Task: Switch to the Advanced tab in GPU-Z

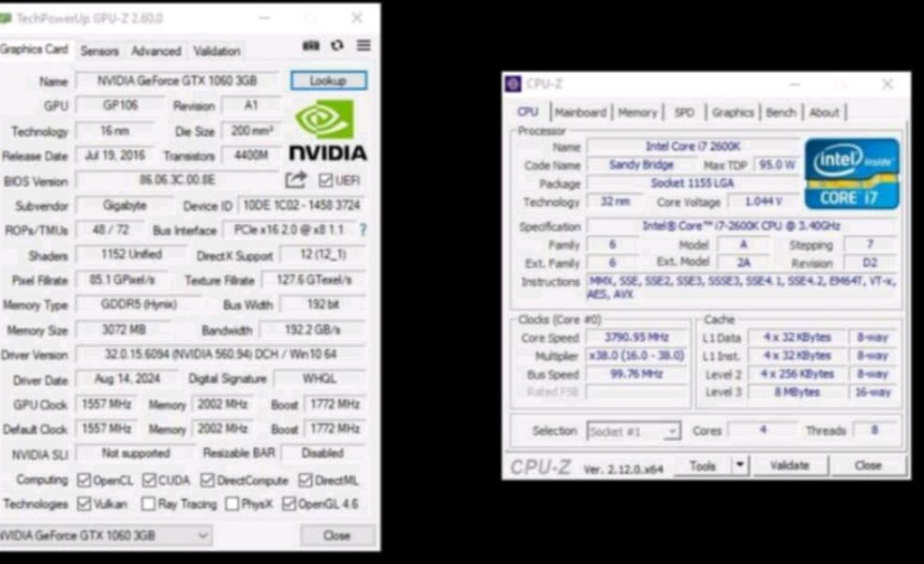Action: [x=156, y=52]
